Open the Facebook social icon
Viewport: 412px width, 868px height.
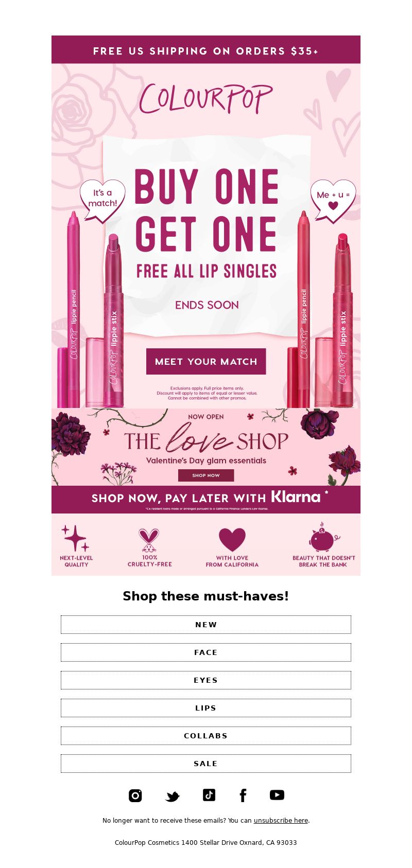(x=243, y=795)
